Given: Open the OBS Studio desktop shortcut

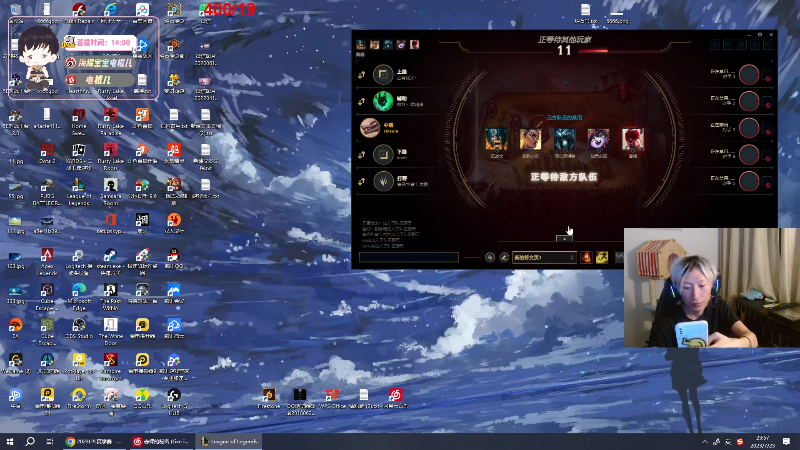Looking at the screenshot, I should [79, 329].
